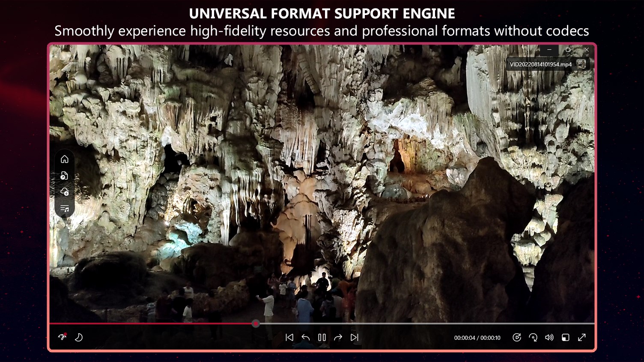Click the time display 00:00:04 / 00:00:10
Screen dimensions: 644x362
tap(477, 338)
